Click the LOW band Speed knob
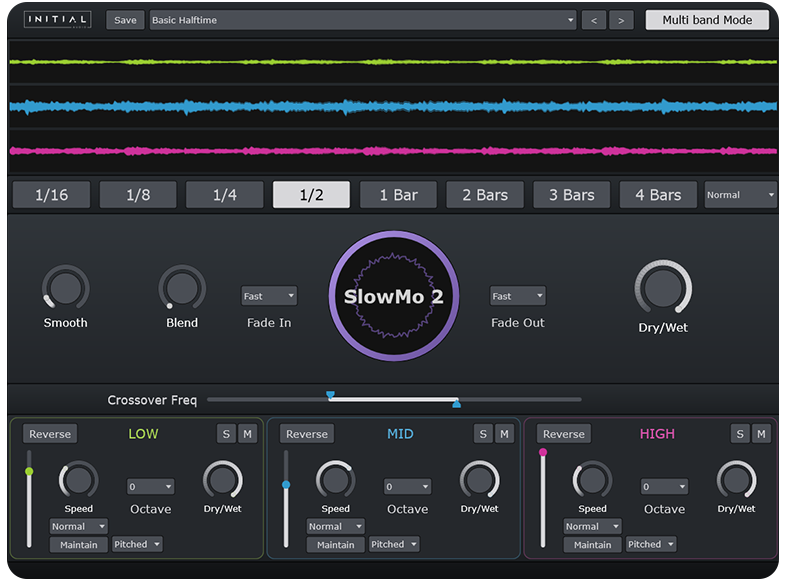 pyautogui.click(x=79, y=480)
